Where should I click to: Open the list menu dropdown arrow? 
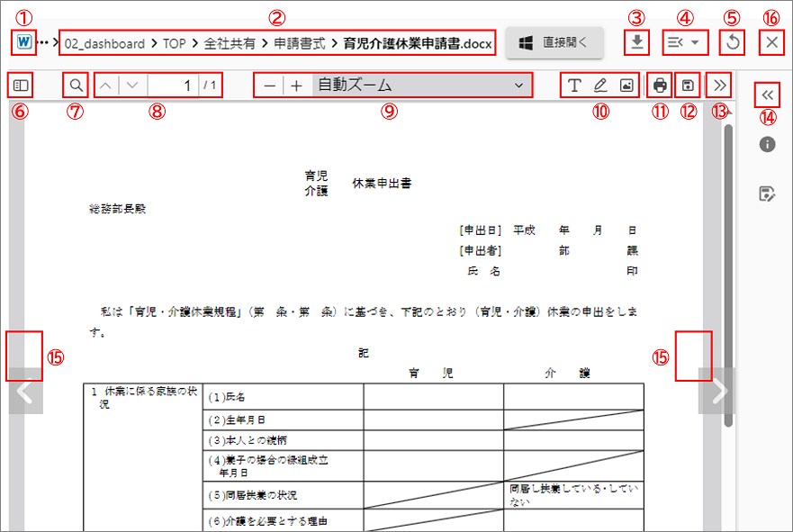click(694, 42)
